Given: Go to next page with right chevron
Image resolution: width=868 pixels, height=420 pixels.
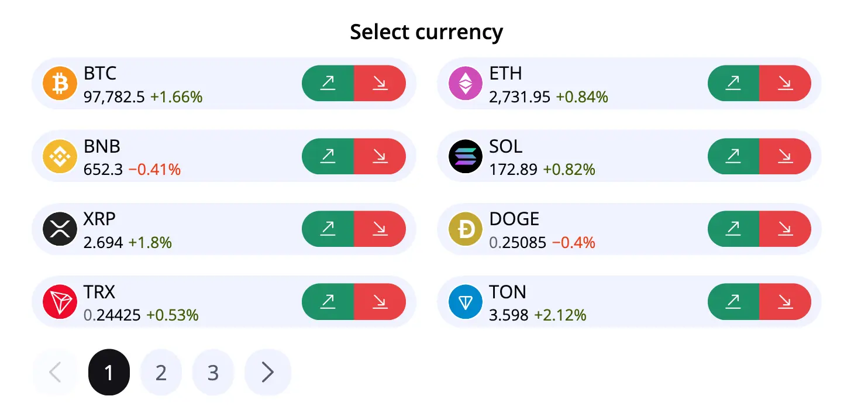Looking at the screenshot, I should [x=267, y=372].
